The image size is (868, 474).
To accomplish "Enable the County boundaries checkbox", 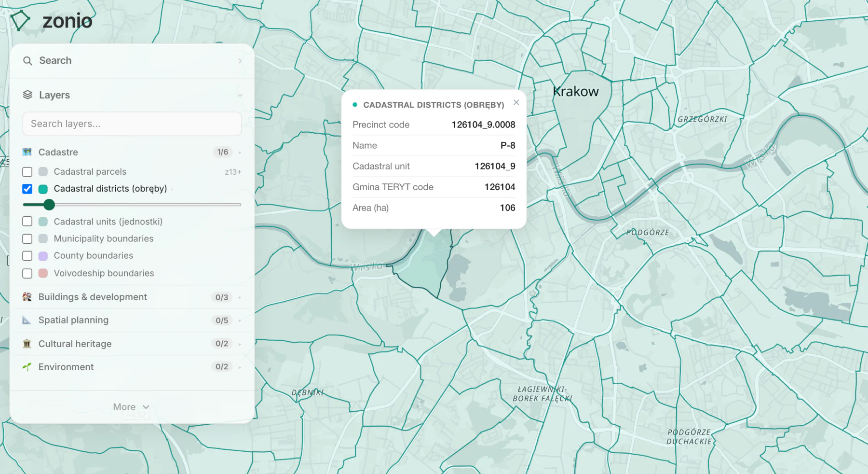I will coord(27,256).
